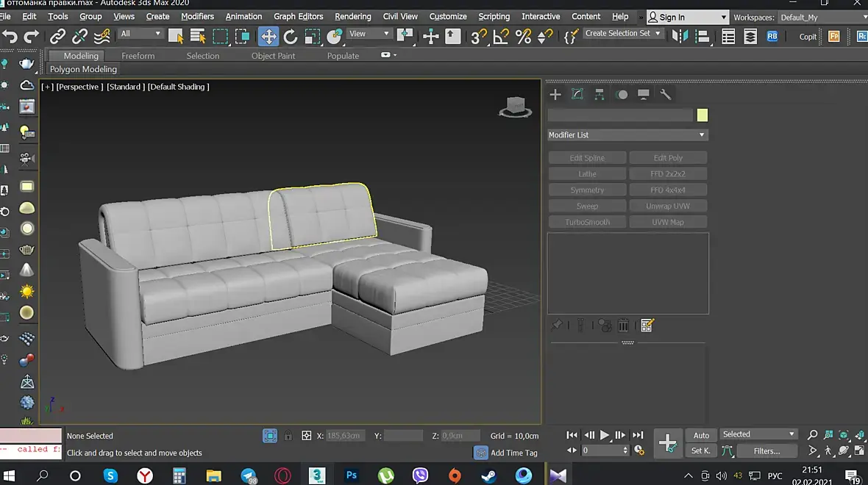Screen dimensions: 868x485
Task: Click the Select by Name icon
Action: pos(198,35)
